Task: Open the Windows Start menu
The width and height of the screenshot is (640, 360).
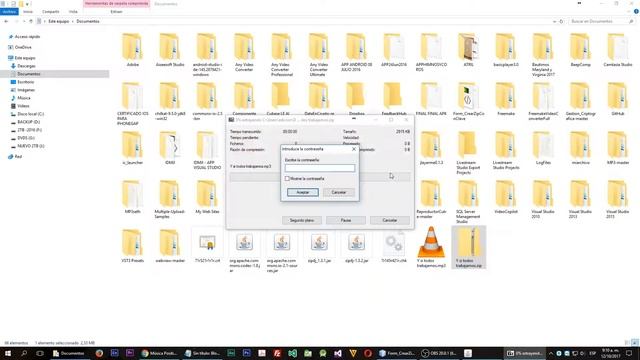Action: (x=8, y=353)
